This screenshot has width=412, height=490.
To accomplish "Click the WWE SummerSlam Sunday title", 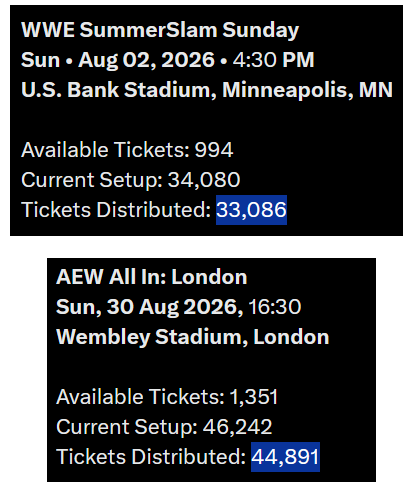I will (160, 30).
